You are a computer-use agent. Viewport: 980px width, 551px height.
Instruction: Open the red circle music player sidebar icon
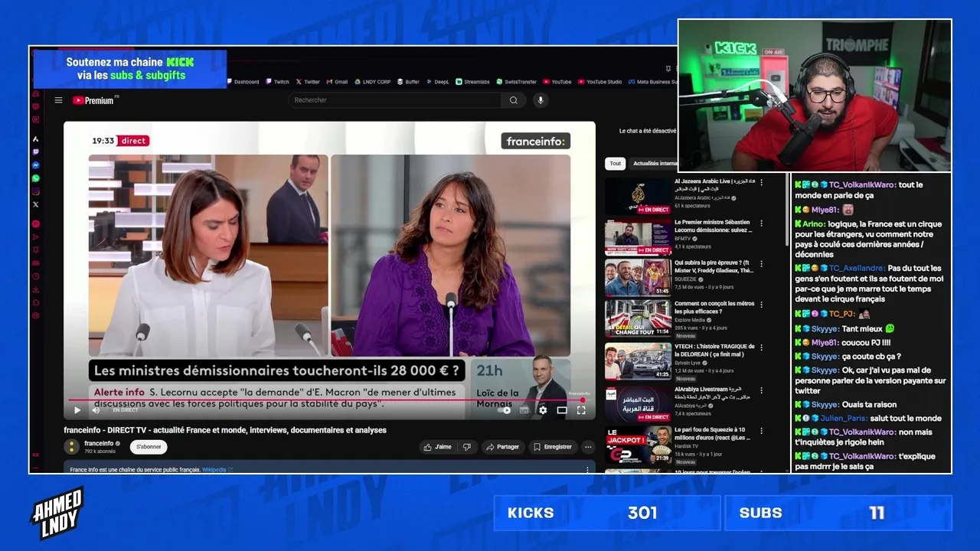click(x=36, y=223)
